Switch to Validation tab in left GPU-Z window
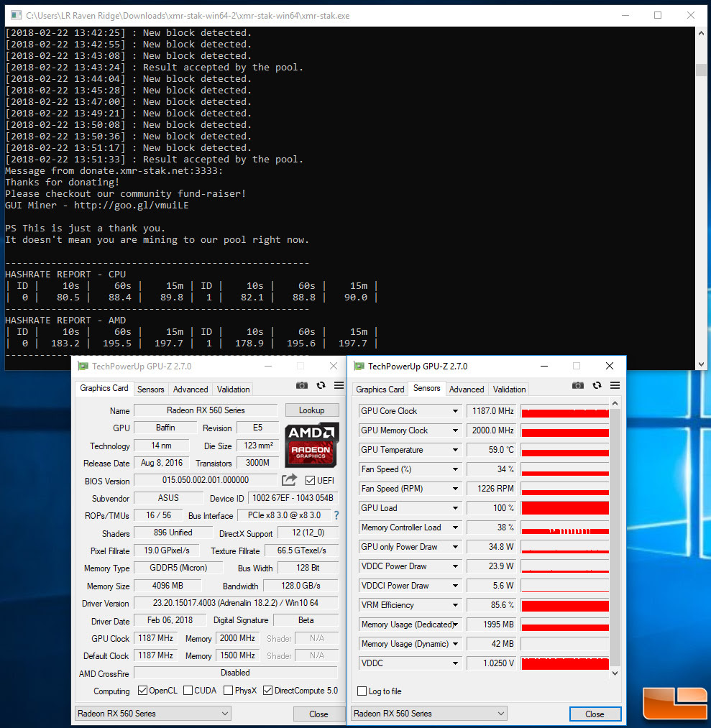The image size is (711, 728). [233, 390]
